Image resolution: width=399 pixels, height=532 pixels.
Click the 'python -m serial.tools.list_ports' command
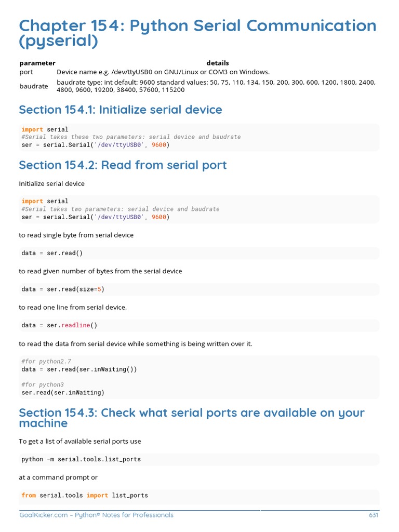[x=81, y=459]
